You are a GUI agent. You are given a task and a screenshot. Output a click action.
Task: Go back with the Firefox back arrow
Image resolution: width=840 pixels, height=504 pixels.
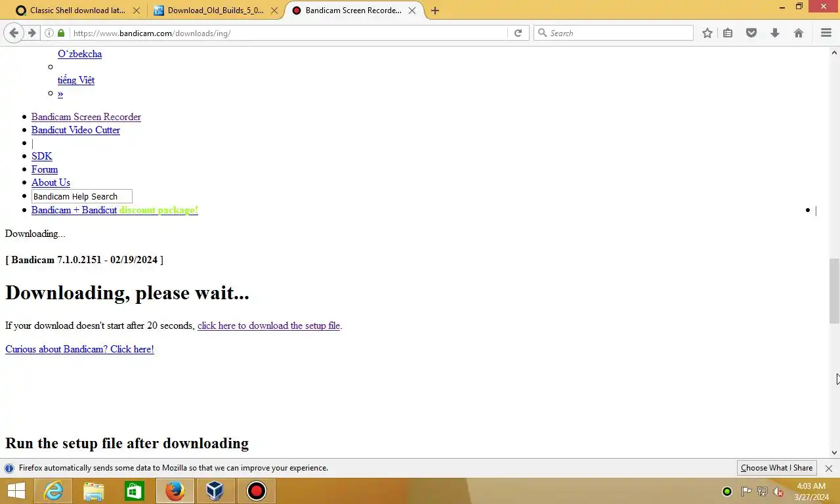tap(14, 33)
